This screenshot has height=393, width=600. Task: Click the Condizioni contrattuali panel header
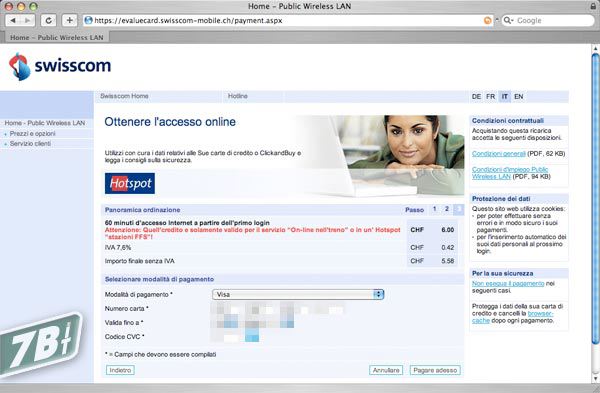(x=507, y=121)
